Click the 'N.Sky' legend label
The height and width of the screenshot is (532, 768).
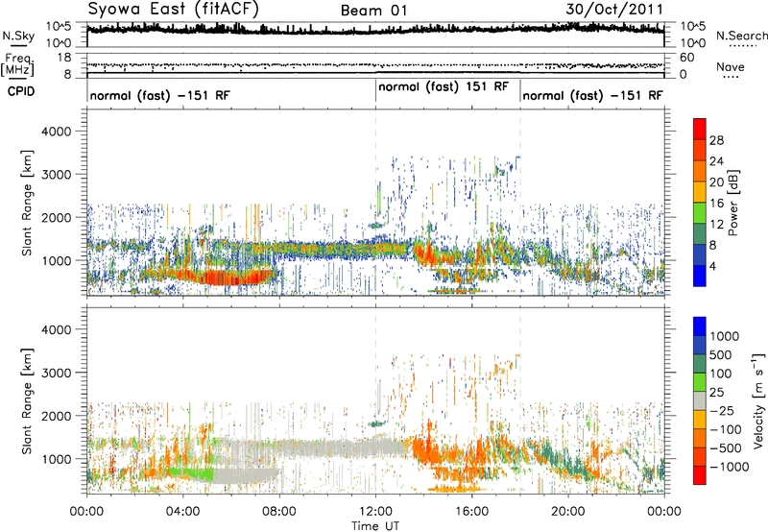coord(18,36)
